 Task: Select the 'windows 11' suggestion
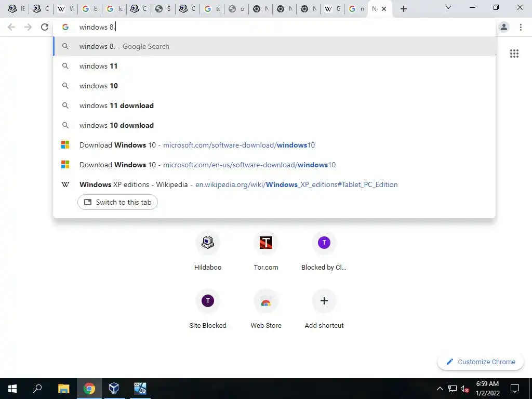[x=274, y=66]
